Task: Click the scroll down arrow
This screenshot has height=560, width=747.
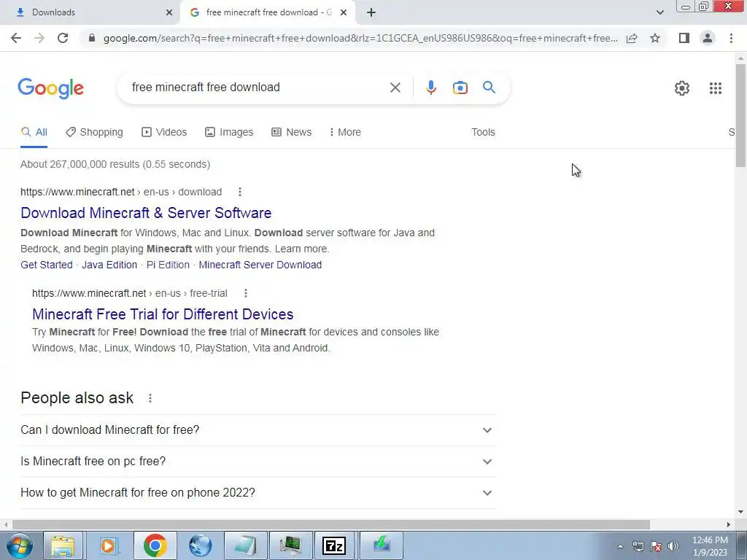Action: click(x=740, y=513)
